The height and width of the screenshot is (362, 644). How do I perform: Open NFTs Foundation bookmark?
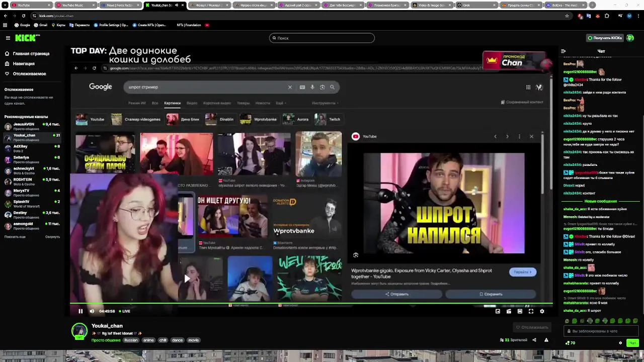[189, 25]
